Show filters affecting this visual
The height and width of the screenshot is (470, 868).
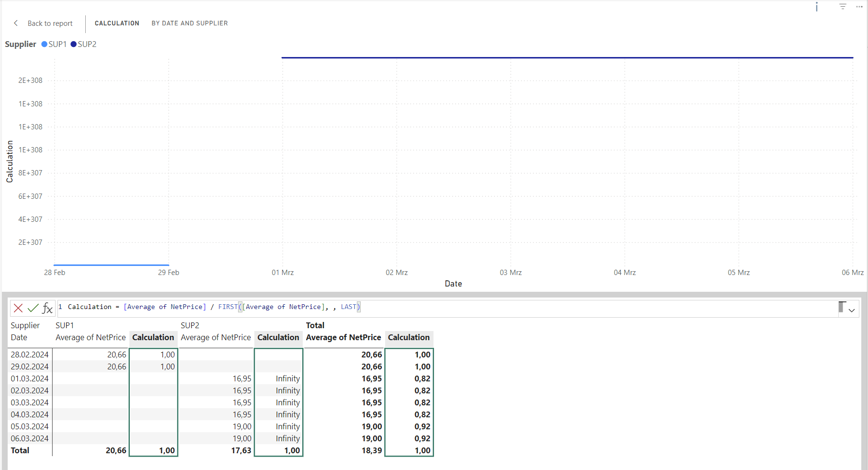843,7
